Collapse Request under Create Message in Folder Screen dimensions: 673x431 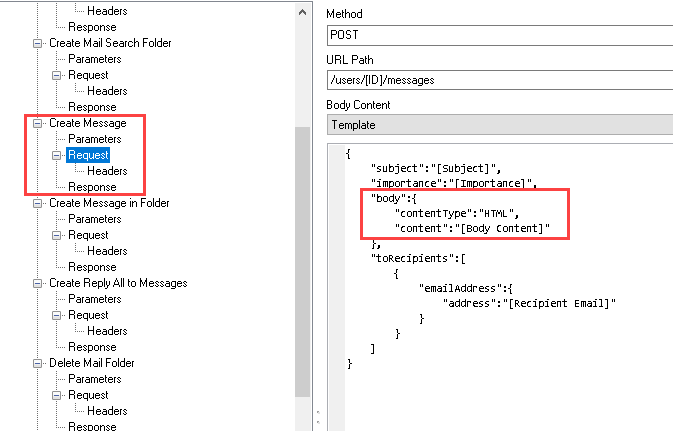pos(57,235)
